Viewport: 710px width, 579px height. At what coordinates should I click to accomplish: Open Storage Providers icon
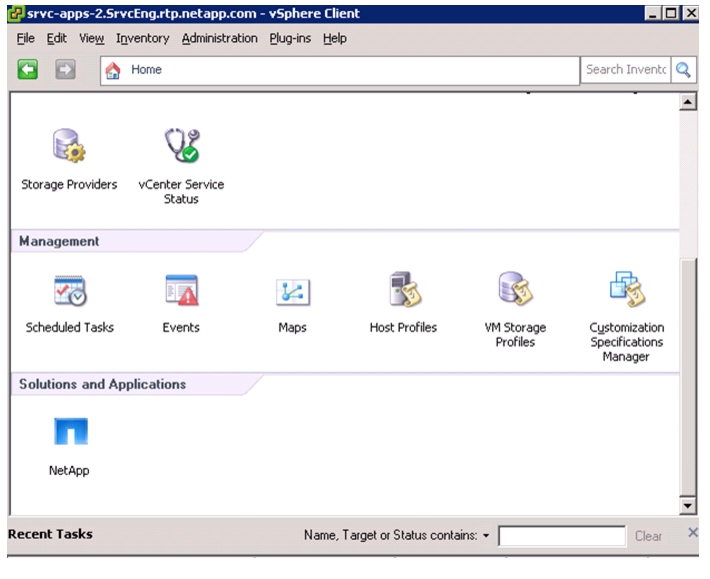[69, 146]
